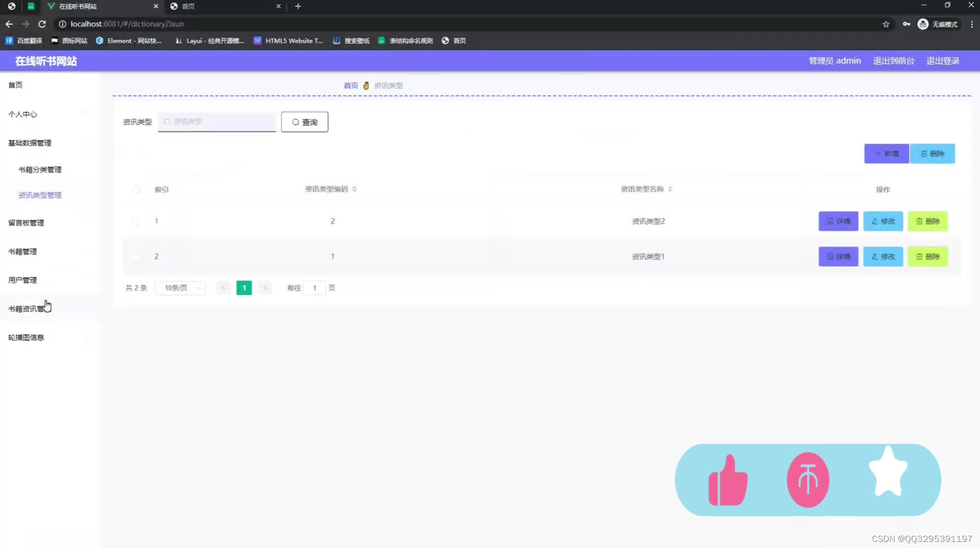
Task: Open Chrome's three-dot menu
Action: point(972,24)
